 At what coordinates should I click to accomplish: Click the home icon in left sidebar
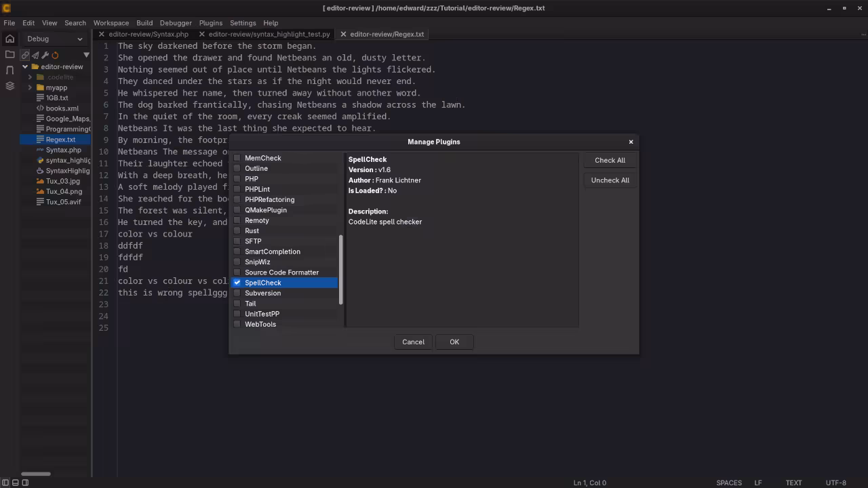9,39
